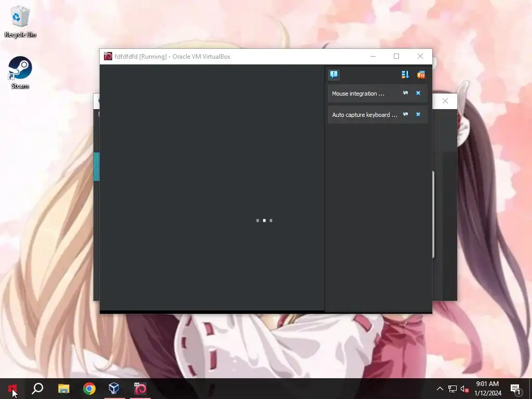Launch Google Chrome from the taskbar
Viewport: 532px width, 399px height.
(89, 389)
